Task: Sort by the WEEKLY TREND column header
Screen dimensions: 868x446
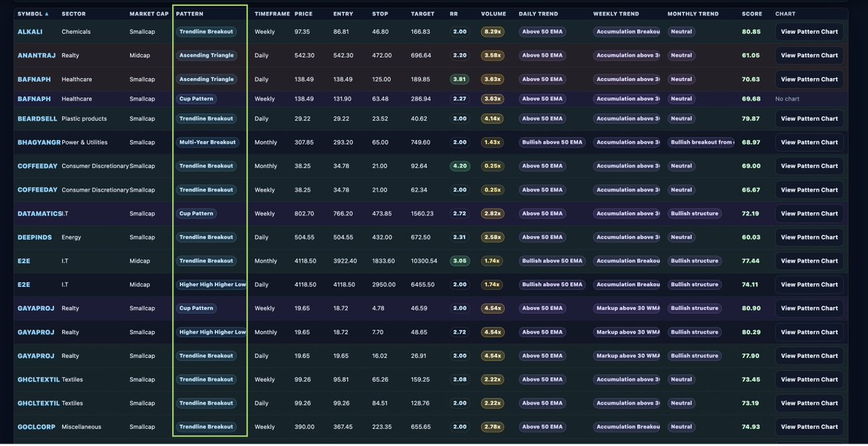Action: pyautogui.click(x=616, y=14)
